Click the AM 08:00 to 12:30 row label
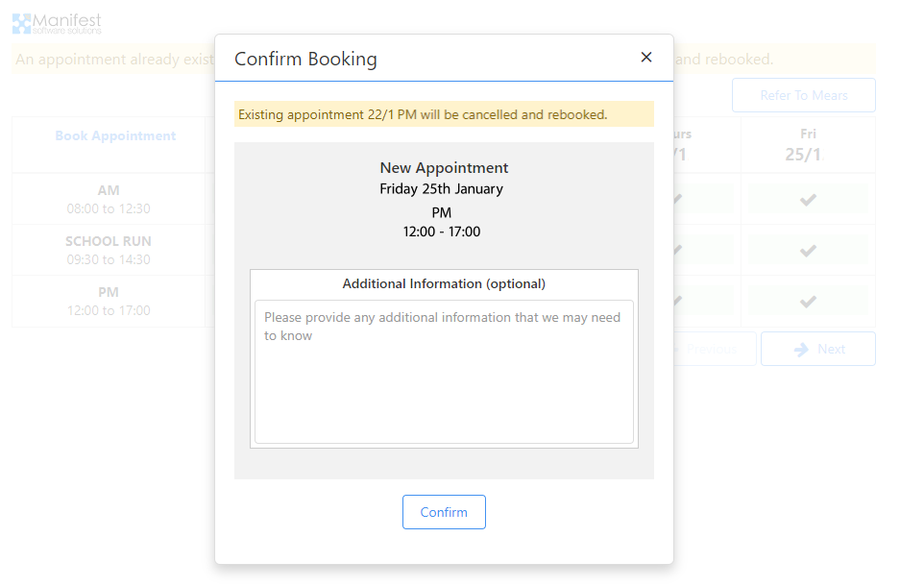This screenshot has height=586, width=924. 109,199
